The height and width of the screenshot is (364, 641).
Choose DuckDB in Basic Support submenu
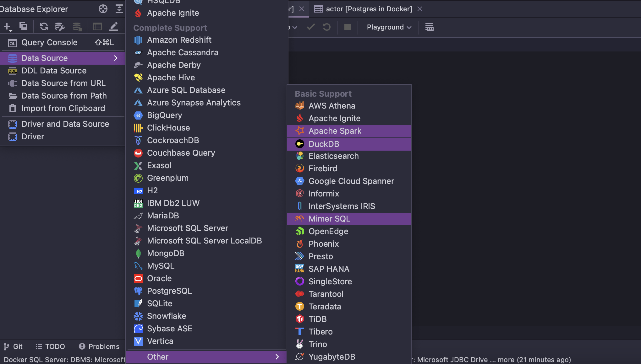[324, 144]
